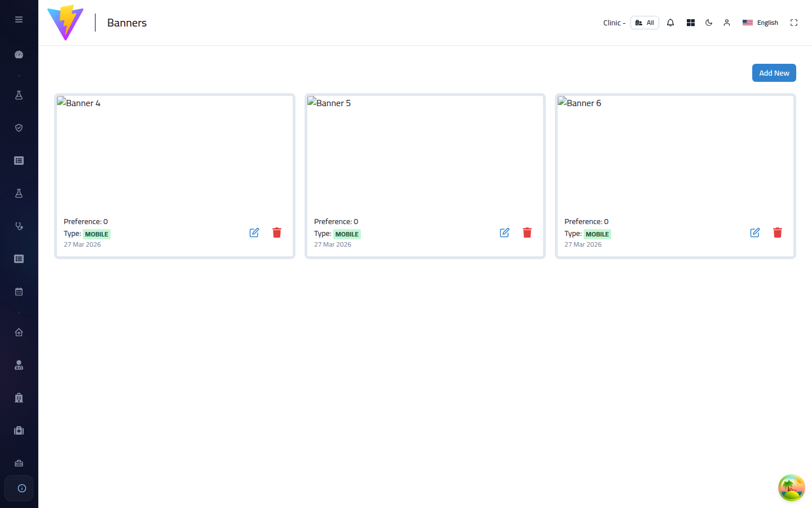Click the Banner 6 image thumbnail
The height and width of the screenshot is (508, 812).
[x=676, y=154]
